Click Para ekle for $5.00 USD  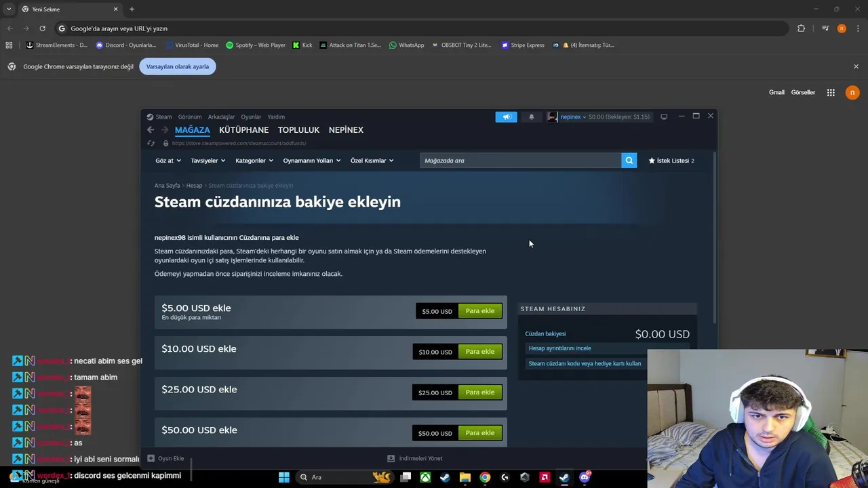click(480, 311)
